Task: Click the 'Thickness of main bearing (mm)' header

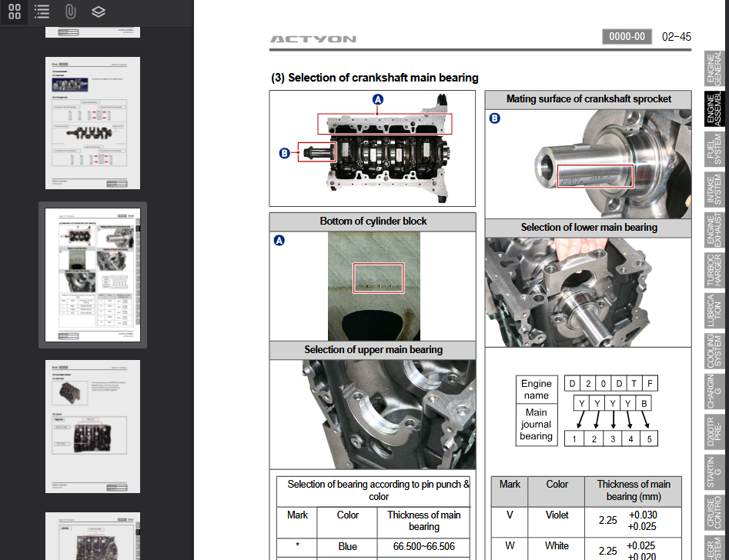Action: pyautogui.click(x=634, y=490)
